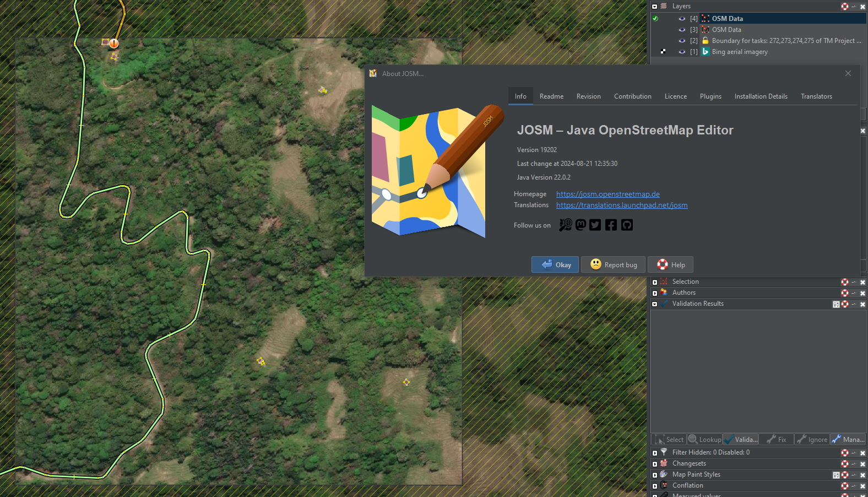The width and height of the screenshot is (868, 497).
Task: Open the GitHub icon link
Action: tap(627, 225)
